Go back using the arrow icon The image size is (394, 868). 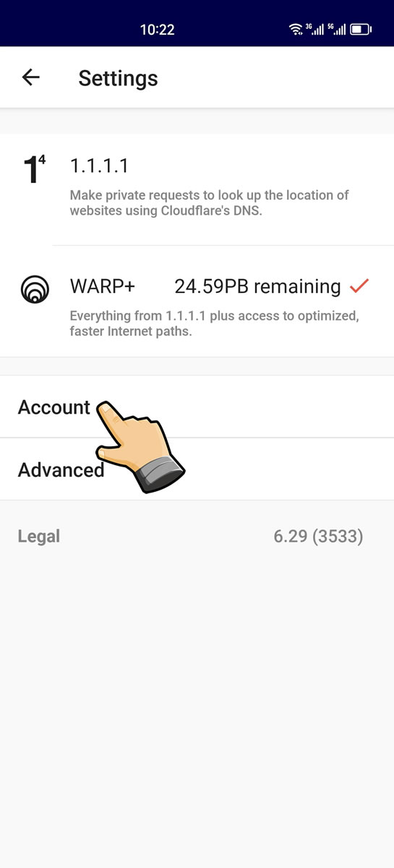pyautogui.click(x=30, y=77)
